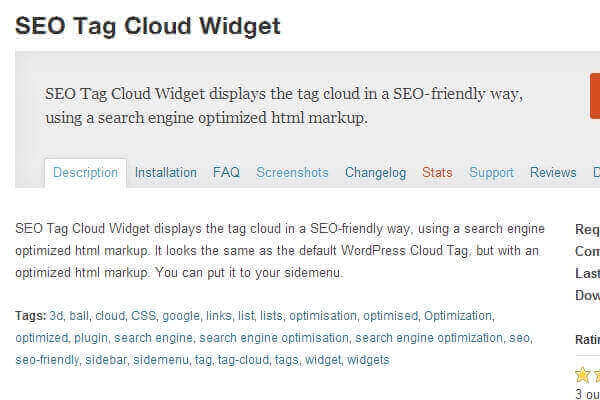Open the "plugin" tag link
The height and width of the screenshot is (400, 600).
[x=91, y=338]
